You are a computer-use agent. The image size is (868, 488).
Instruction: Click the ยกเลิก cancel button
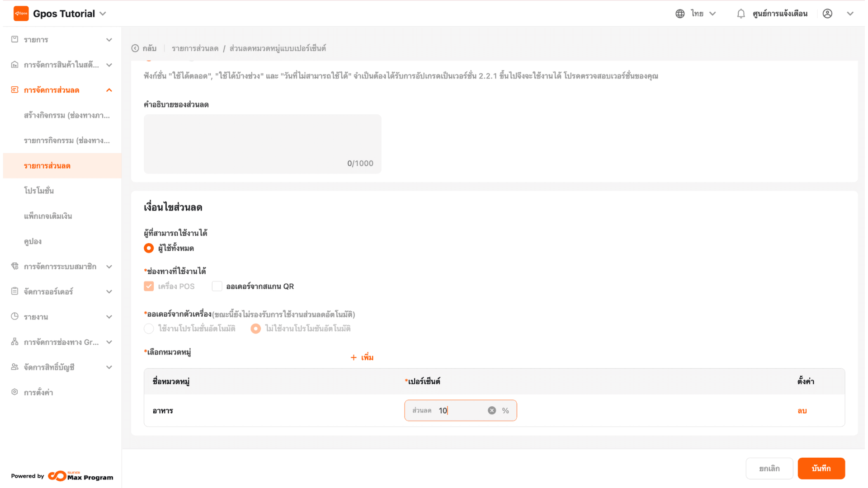(x=769, y=468)
